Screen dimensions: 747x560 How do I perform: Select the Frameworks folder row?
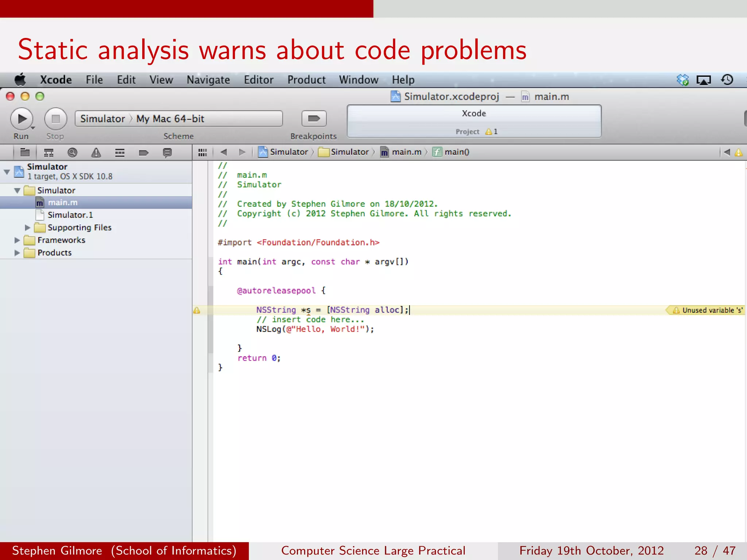coord(96,240)
